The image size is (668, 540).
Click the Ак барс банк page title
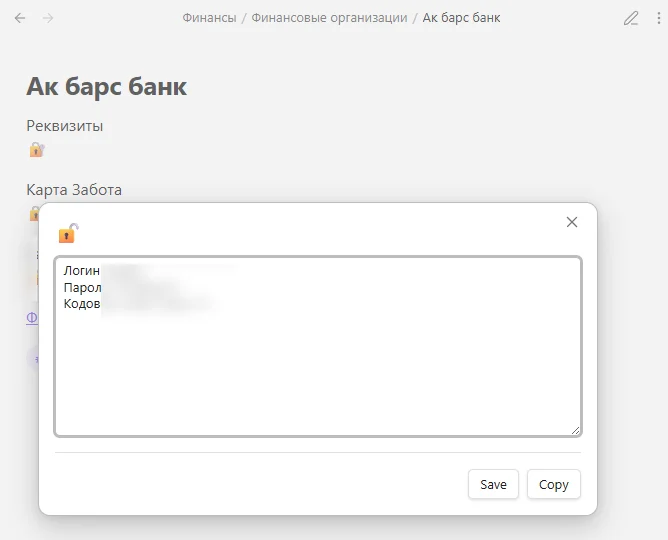[x=107, y=86]
